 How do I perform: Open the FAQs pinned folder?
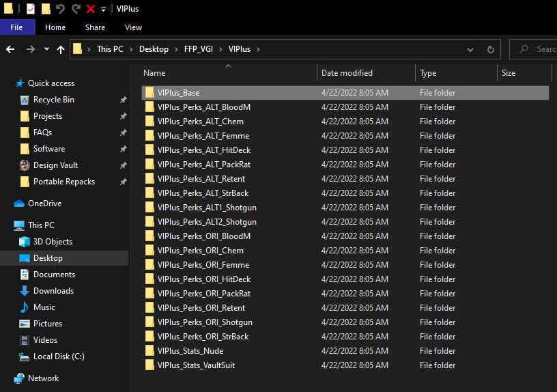(42, 132)
